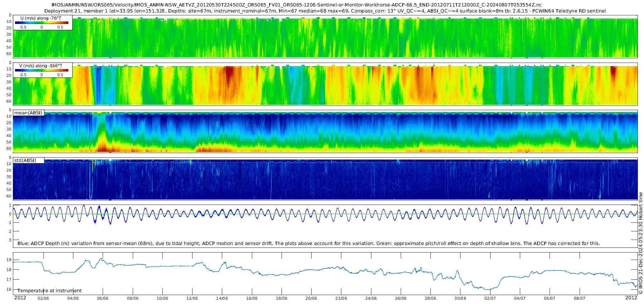Click the 'Deployment 21' metadata subtitle line
Image resolution: width=644 pixels, height=304 pixels.
pyautogui.click(x=325, y=11)
